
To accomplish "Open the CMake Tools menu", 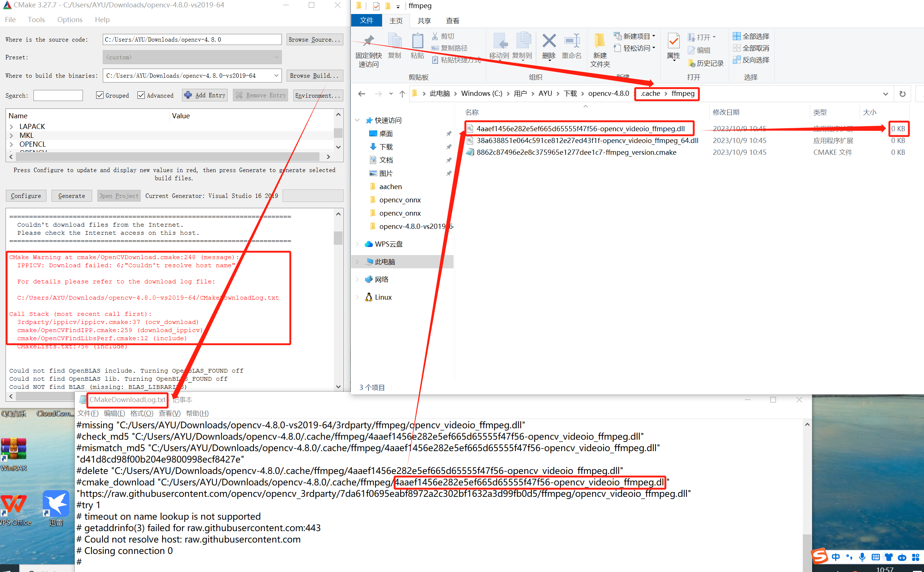I will [36, 20].
